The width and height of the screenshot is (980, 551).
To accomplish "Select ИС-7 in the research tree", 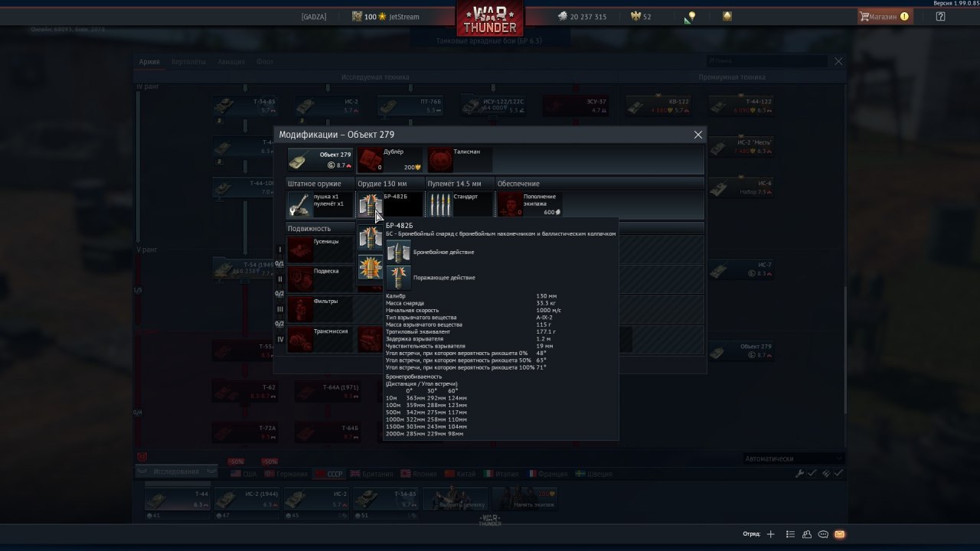I will point(742,269).
